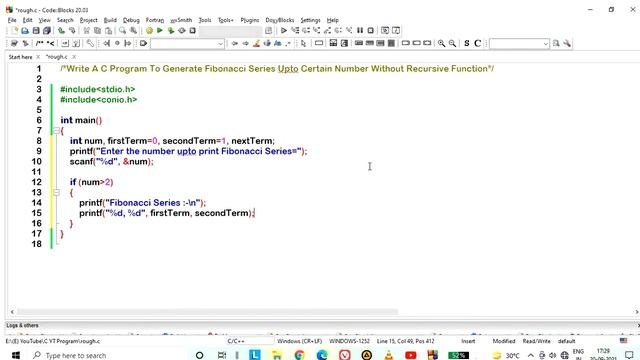Viewport: 640px width, 360px height.
Task: Close the rough.c tab
Action: click(74, 57)
